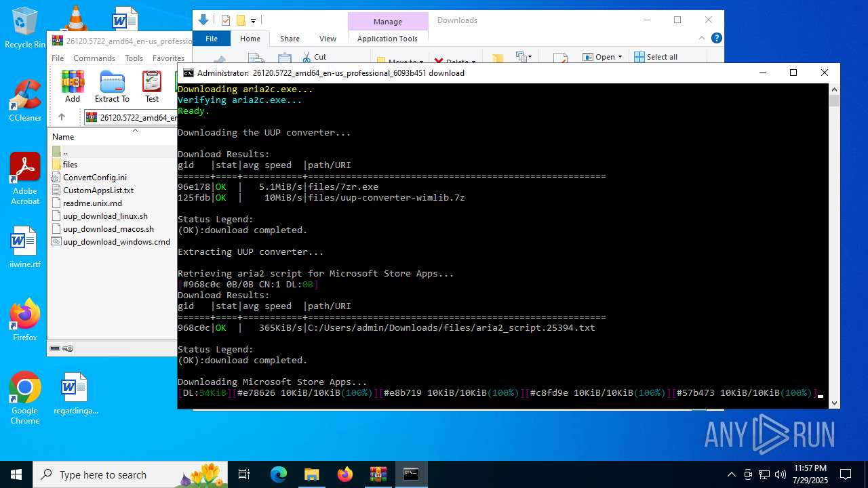Viewport: 868px width, 488px height.
Task: Click WinRAR archive path address field
Action: pyautogui.click(x=132, y=117)
